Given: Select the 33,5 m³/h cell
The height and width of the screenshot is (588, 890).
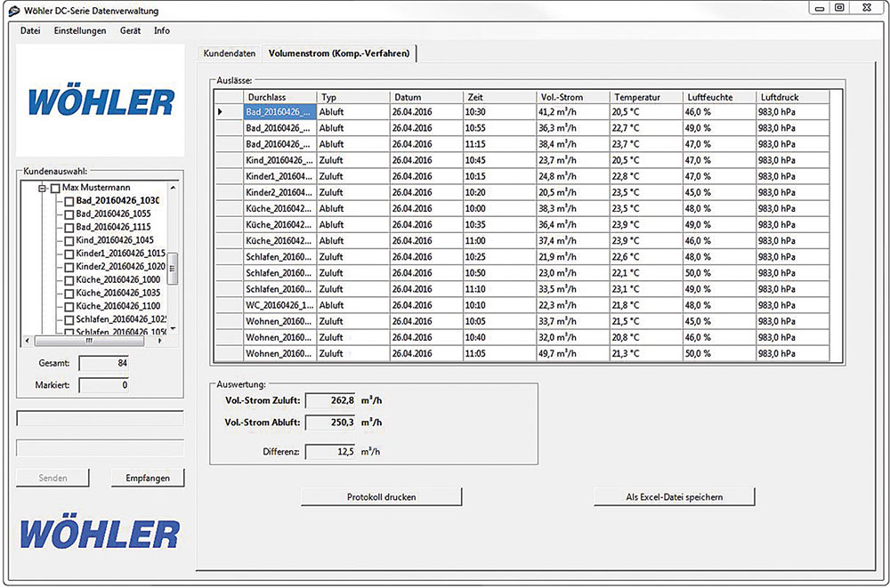Looking at the screenshot, I should pos(572,289).
